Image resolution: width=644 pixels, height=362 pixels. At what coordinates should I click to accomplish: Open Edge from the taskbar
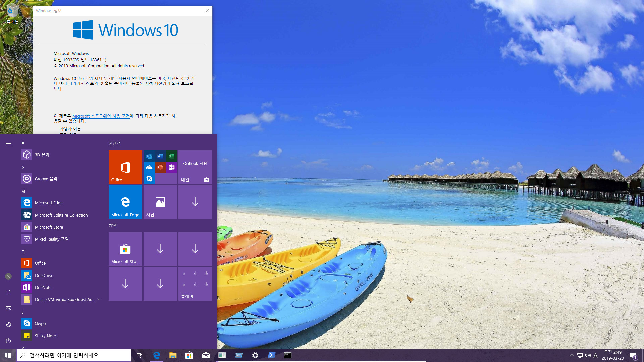(x=157, y=355)
